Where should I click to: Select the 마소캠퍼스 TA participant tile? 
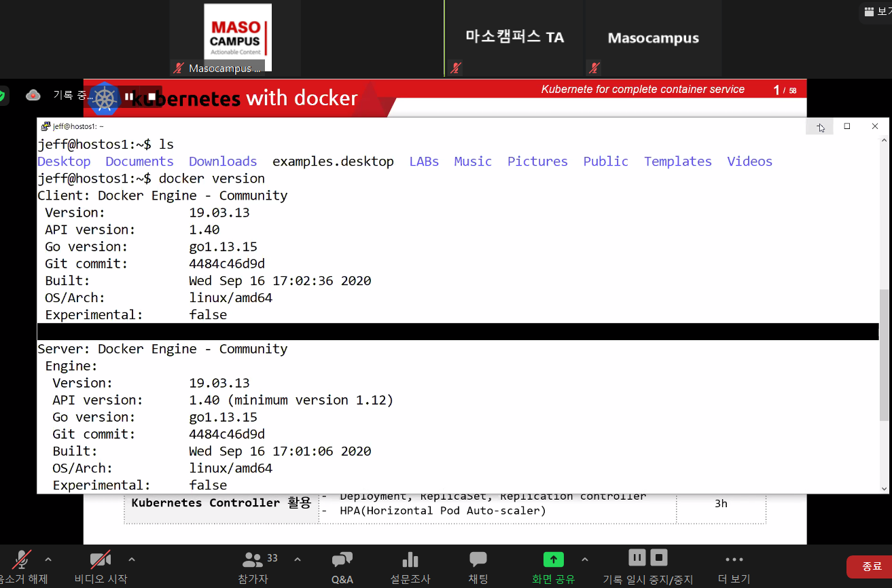click(x=514, y=37)
